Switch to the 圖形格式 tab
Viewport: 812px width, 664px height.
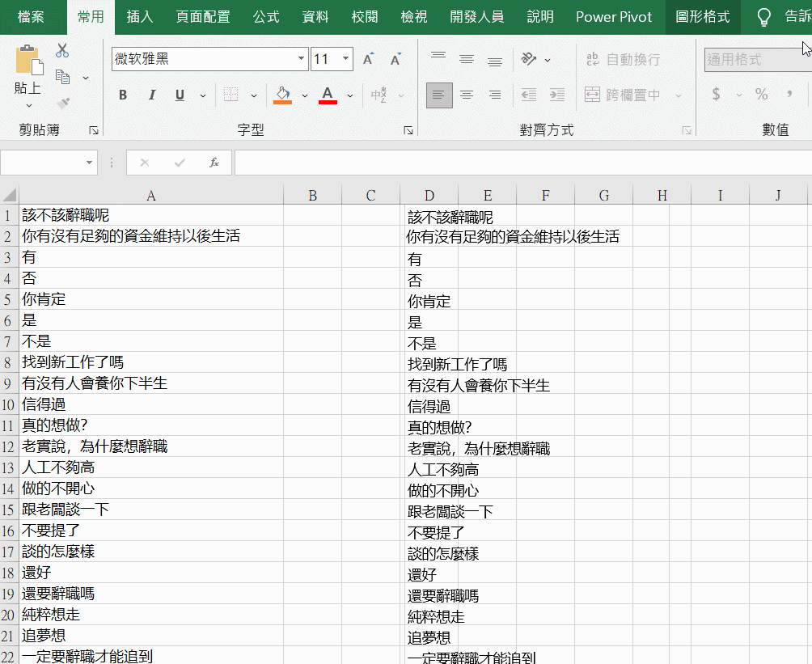(x=703, y=16)
